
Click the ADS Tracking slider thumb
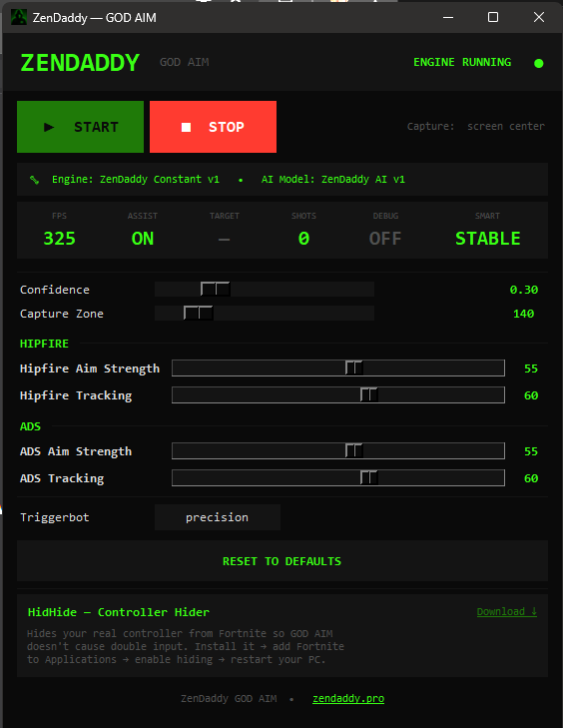pyautogui.click(x=369, y=477)
